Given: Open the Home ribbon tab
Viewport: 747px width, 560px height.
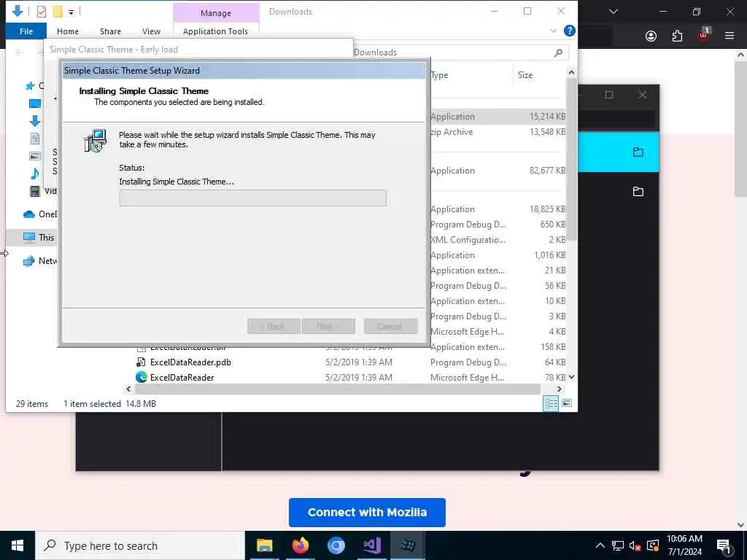Looking at the screenshot, I should [68, 31].
